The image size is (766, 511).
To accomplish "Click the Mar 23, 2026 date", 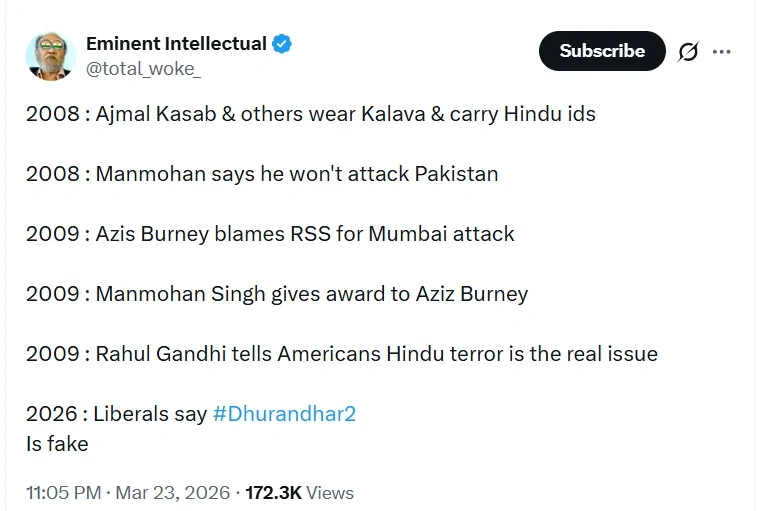I will coord(171,492).
